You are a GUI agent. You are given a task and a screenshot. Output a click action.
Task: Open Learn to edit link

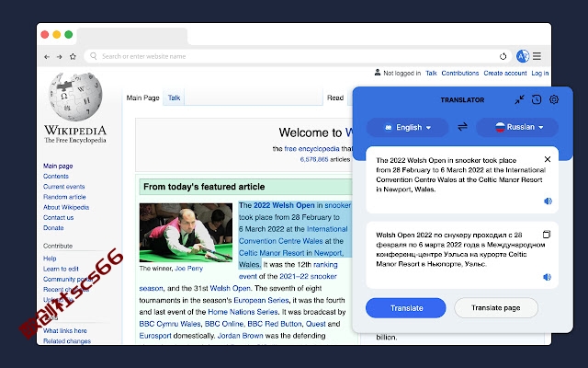coord(61,269)
